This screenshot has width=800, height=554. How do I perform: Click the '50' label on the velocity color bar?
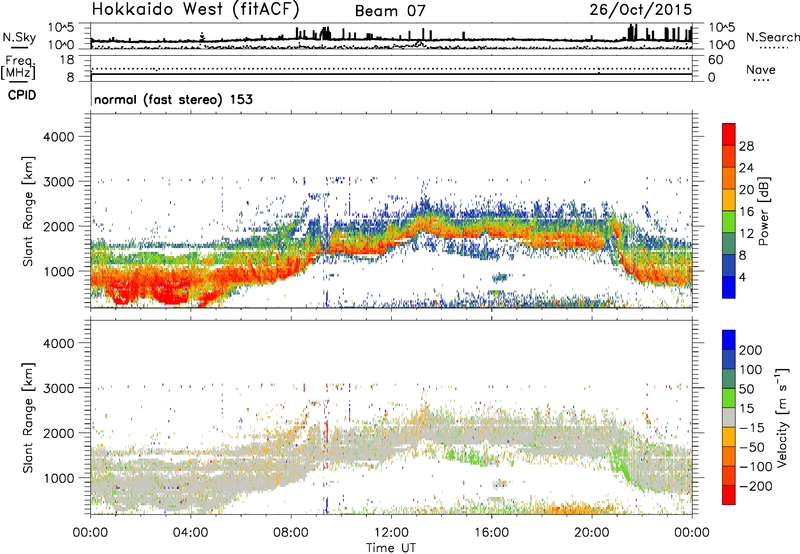746,389
